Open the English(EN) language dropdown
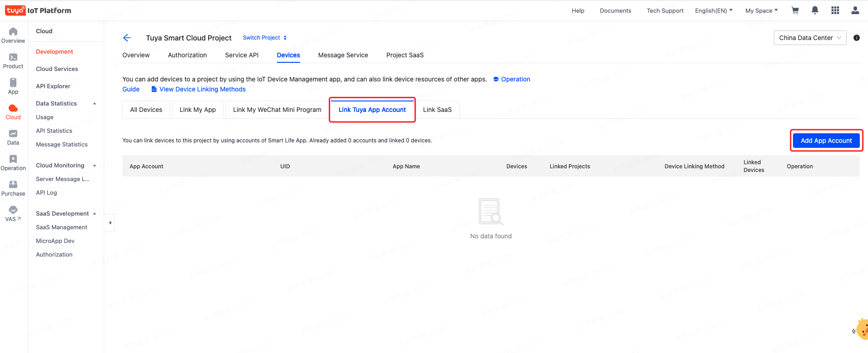Screen dimensions: 868x353 point(713,10)
